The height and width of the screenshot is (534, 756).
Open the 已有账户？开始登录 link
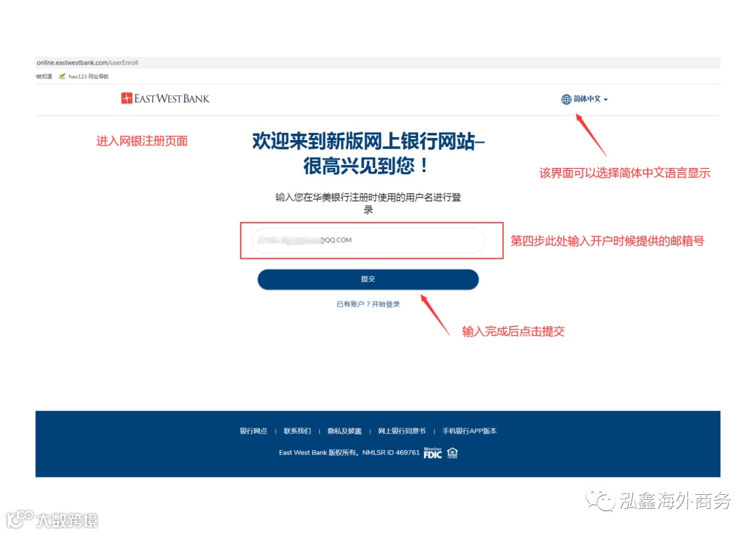tap(368, 304)
